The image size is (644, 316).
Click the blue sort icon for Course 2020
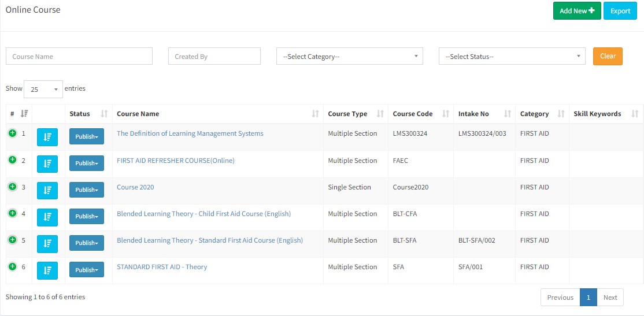47,190
